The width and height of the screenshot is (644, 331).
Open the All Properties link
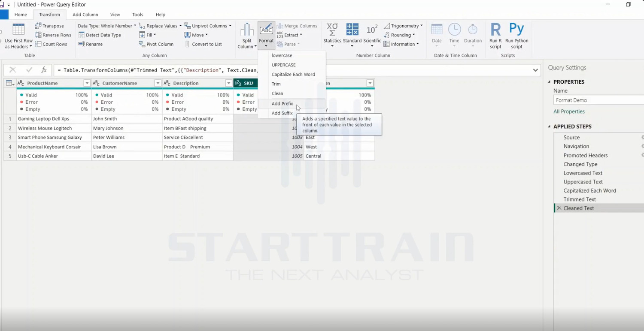point(569,111)
